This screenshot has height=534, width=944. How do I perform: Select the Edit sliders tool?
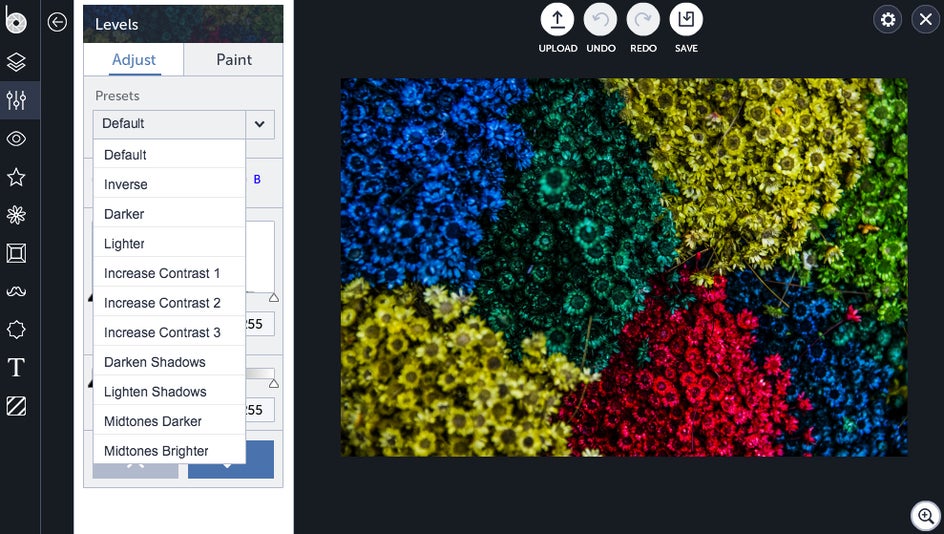click(x=16, y=100)
